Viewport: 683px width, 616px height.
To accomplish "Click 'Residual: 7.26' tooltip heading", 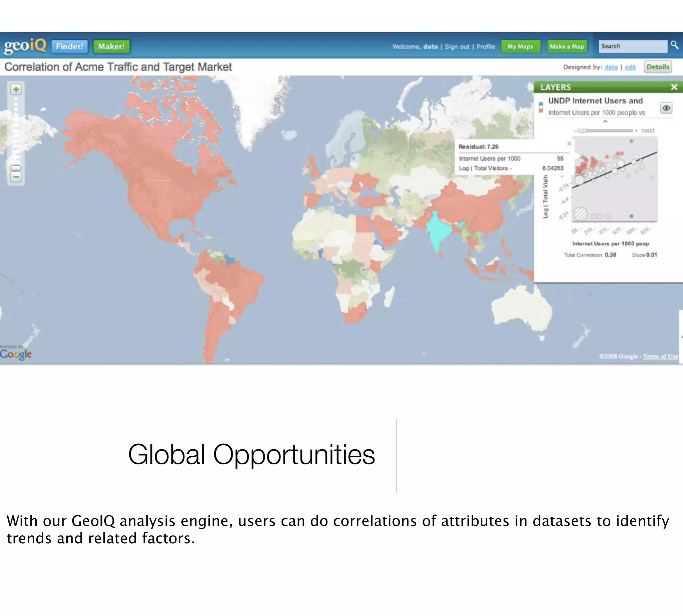I will pyautogui.click(x=479, y=147).
